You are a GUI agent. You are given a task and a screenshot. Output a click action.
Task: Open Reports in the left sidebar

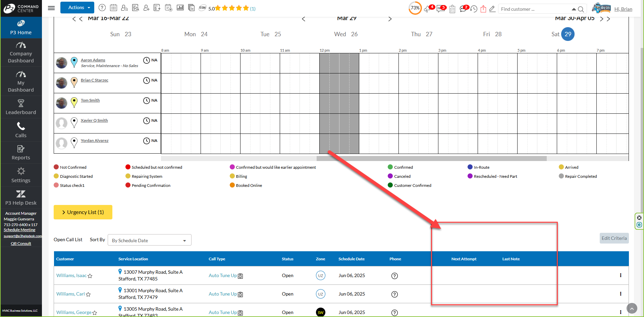point(21,153)
